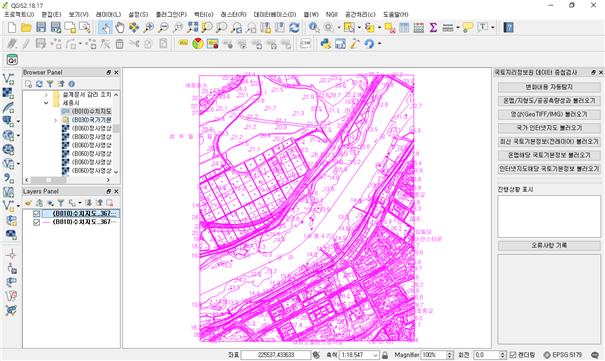
Task: Toggle the 렌더링 checkbox in status bar
Action: pos(513,355)
